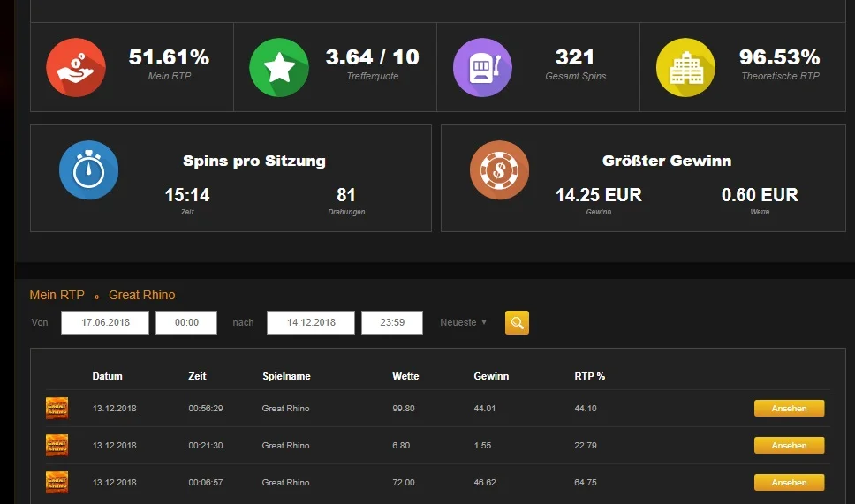This screenshot has width=855, height=504.
Task: Click the 0.60 EUR Wette value
Action: point(760,195)
